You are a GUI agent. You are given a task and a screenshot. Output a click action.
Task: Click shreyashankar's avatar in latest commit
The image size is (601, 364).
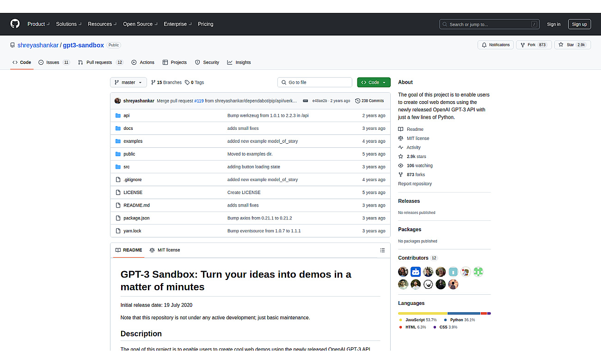click(x=118, y=101)
